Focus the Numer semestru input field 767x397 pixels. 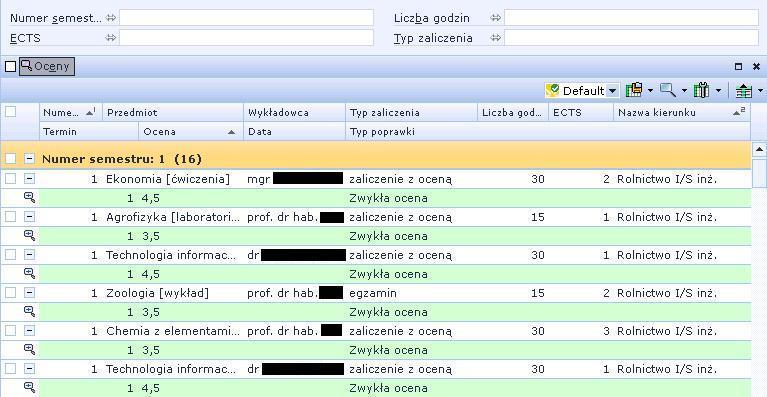[246, 18]
